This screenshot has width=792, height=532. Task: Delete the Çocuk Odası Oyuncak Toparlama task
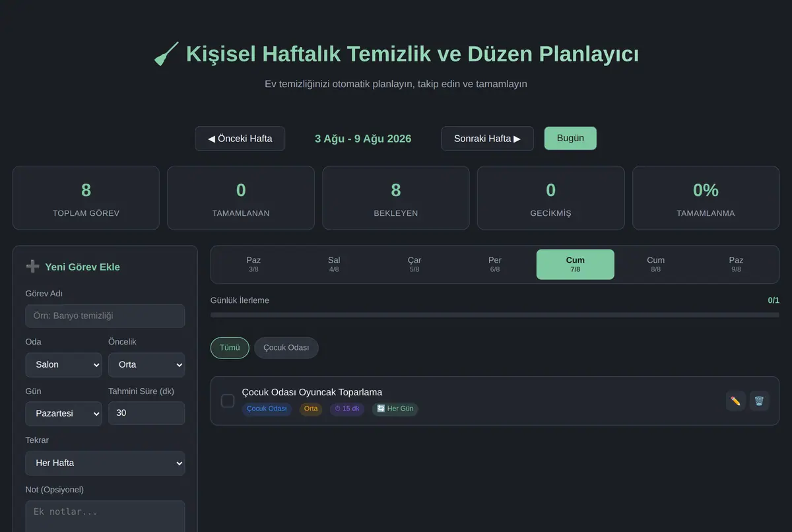click(759, 401)
